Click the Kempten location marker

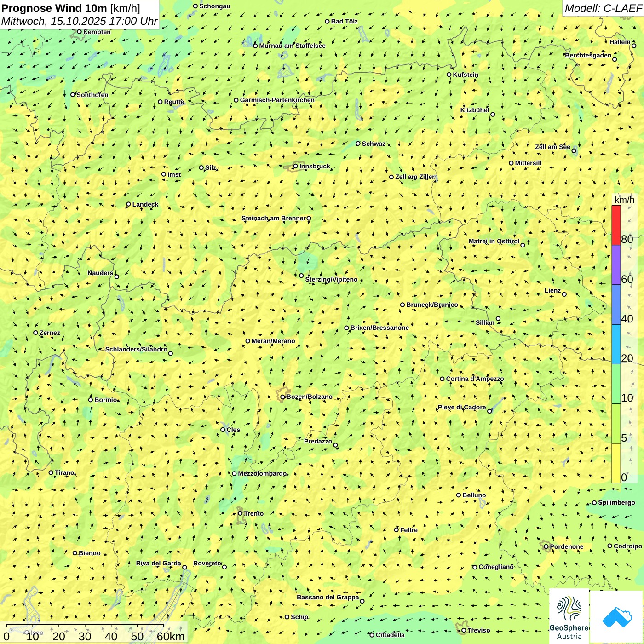coord(79,32)
